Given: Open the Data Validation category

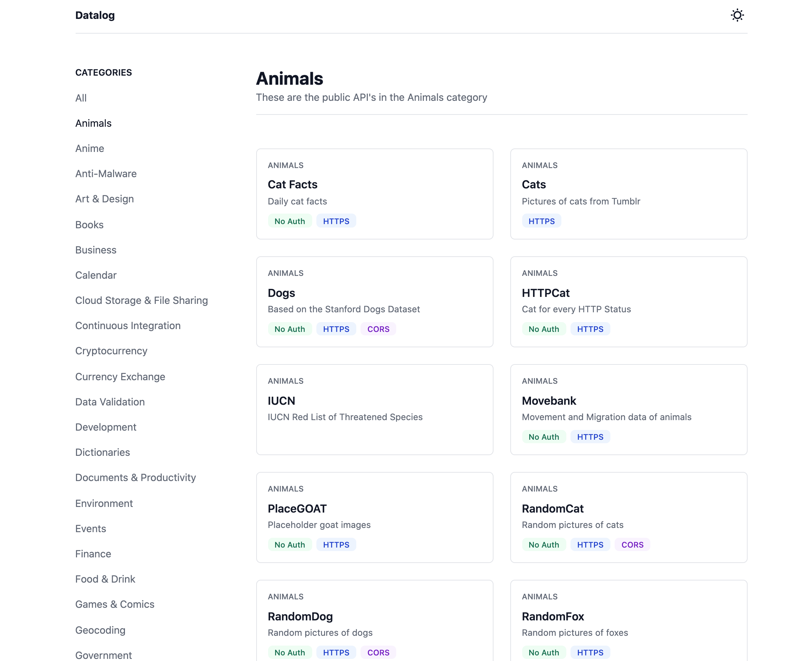Looking at the screenshot, I should click(x=110, y=402).
